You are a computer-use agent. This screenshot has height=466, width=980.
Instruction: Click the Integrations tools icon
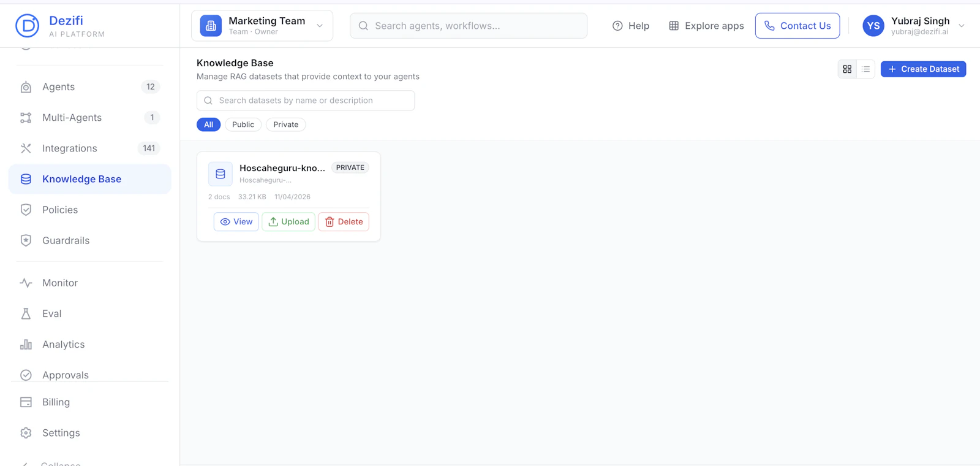click(26, 148)
